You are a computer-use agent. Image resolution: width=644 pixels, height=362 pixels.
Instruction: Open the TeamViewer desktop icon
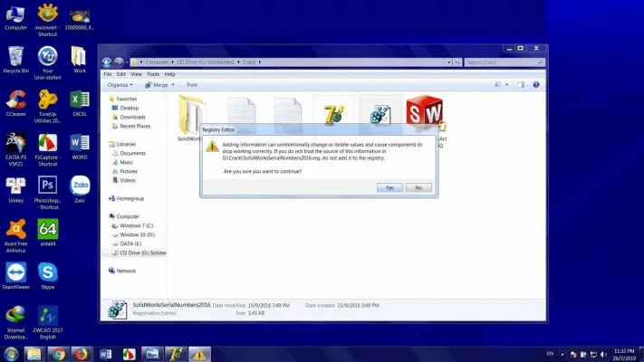pos(15,273)
